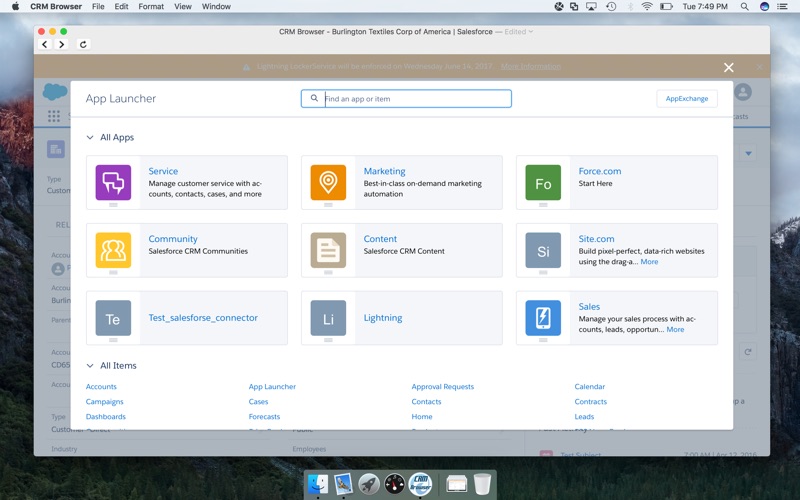Expand Site.com description with More
This screenshot has height=500, width=800.
[649, 262]
